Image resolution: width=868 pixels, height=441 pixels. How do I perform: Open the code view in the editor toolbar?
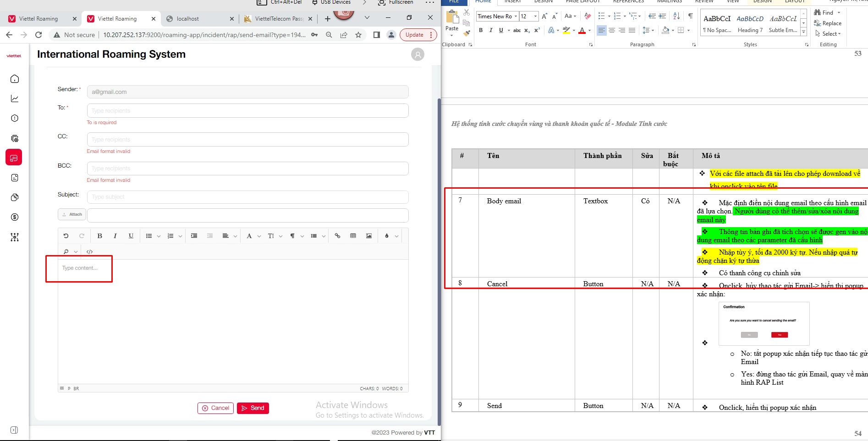click(90, 251)
